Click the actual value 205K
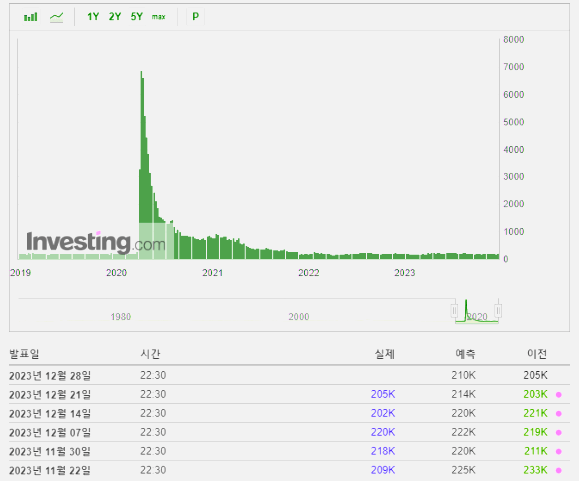Image resolution: width=579 pixels, height=481 pixels. (383, 394)
